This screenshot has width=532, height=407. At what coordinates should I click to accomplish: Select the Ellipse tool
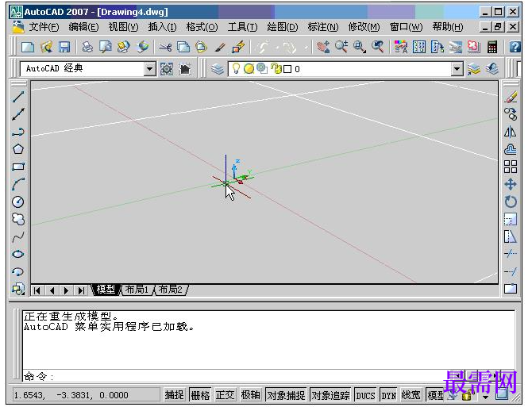[x=18, y=254]
